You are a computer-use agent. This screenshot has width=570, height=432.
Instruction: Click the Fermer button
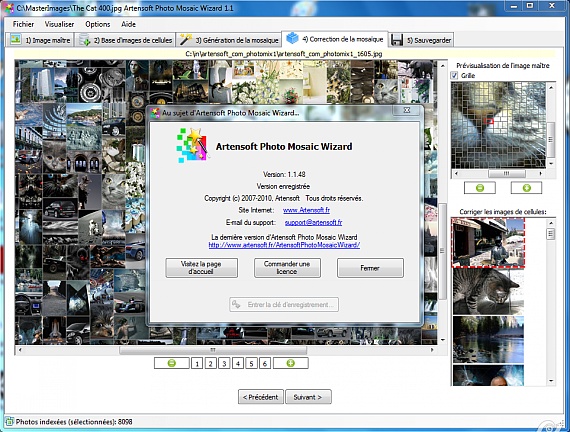pos(370,268)
